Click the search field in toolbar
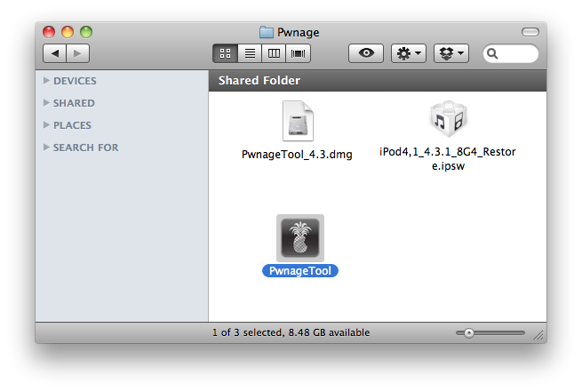The width and height of the screenshot is (582, 392). tap(515, 53)
